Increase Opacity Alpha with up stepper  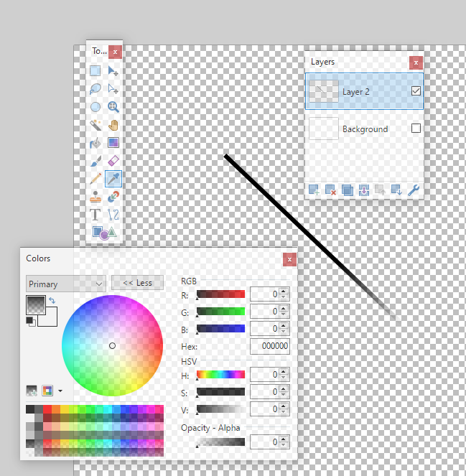click(284, 439)
